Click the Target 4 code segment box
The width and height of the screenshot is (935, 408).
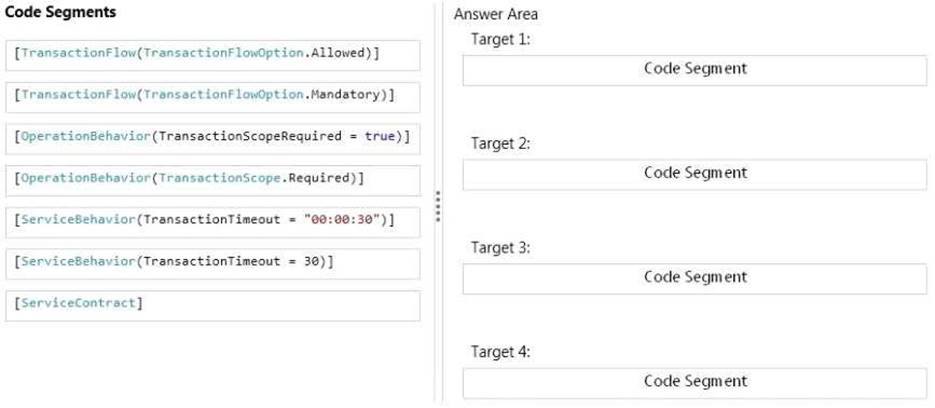pyautogui.click(x=695, y=383)
